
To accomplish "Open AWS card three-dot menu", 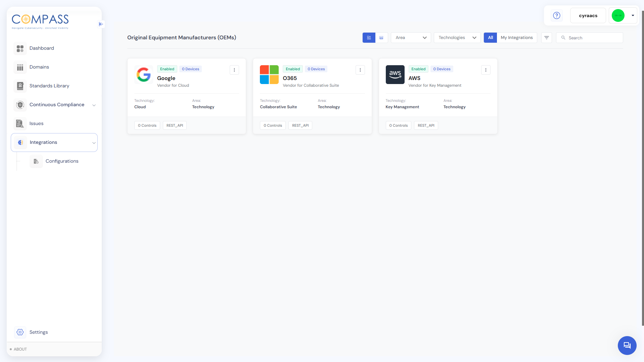I will [x=486, y=70].
